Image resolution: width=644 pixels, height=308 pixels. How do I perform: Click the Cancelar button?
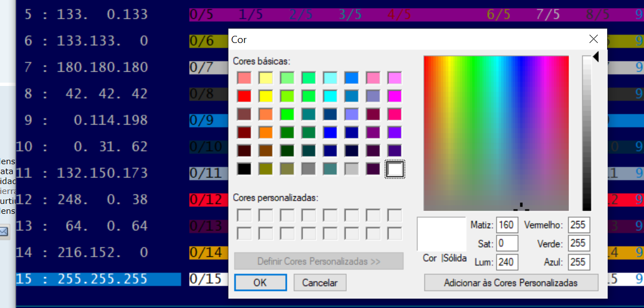[x=320, y=283]
